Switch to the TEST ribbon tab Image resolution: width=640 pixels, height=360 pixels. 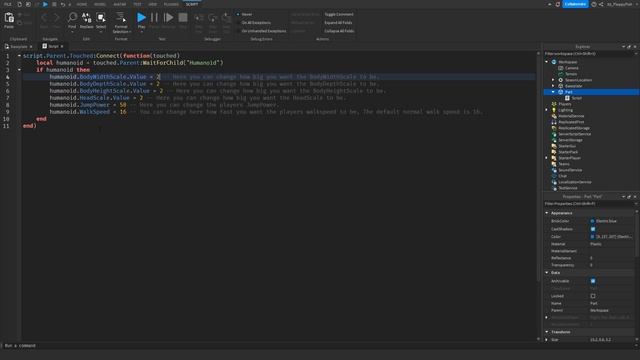pyautogui.click(x=137, y=4)
